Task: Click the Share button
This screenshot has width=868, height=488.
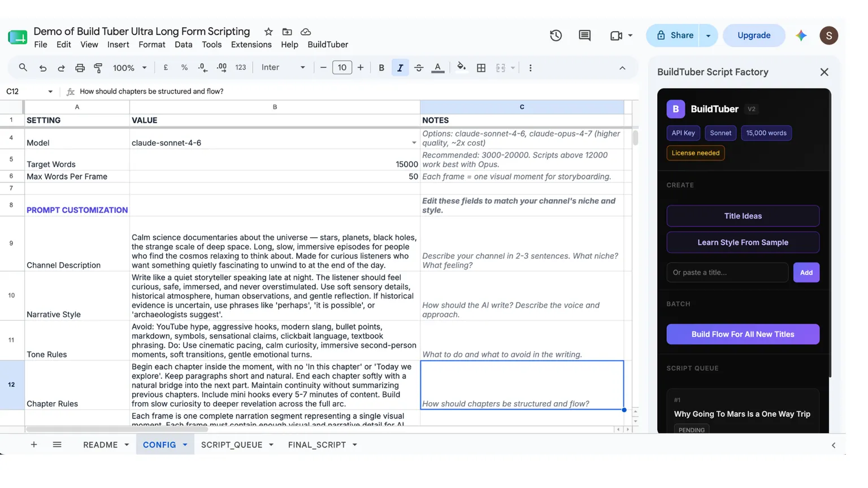Action: pyautogui.click(x=674, y=36)
